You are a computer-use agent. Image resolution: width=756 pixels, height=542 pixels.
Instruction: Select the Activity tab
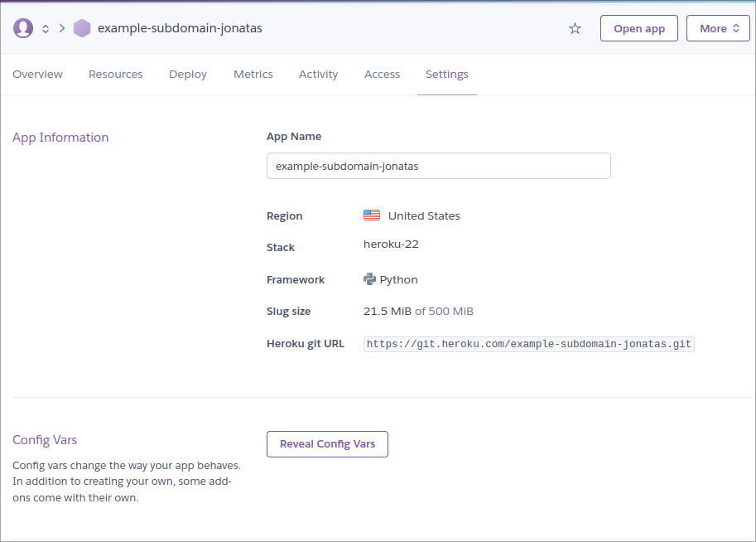point(318,75)
